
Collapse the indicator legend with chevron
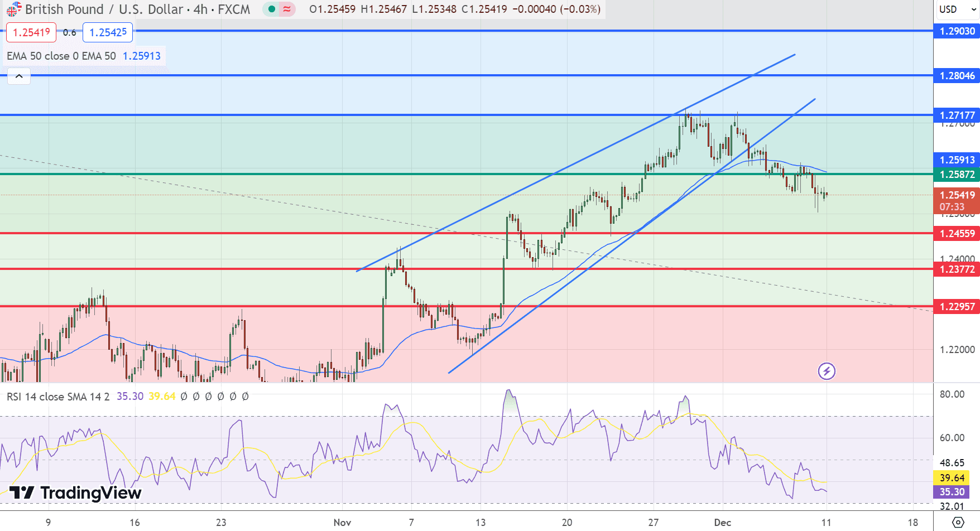click(x=19, y=76)
